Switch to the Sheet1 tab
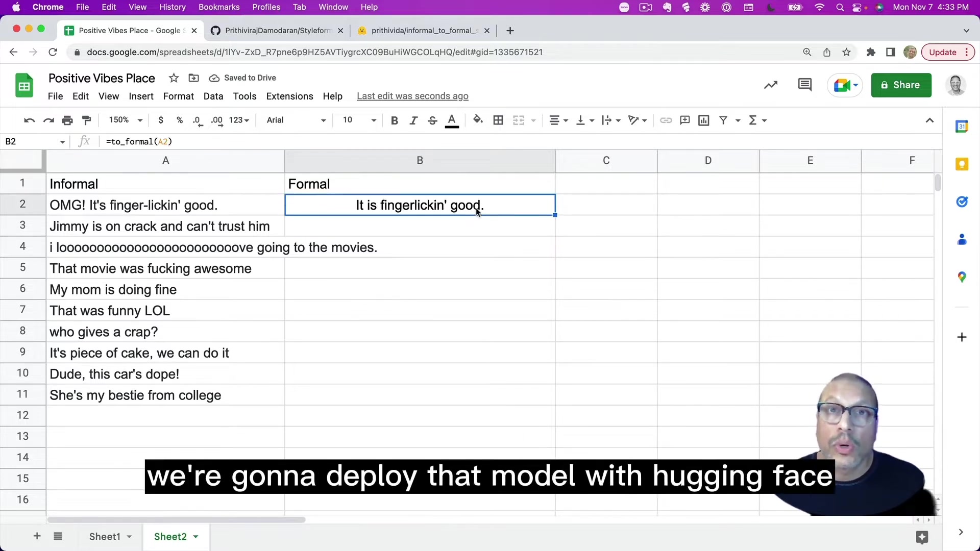Screen dimensions: 980x551 pyautogui.click(x=105, y=537)
